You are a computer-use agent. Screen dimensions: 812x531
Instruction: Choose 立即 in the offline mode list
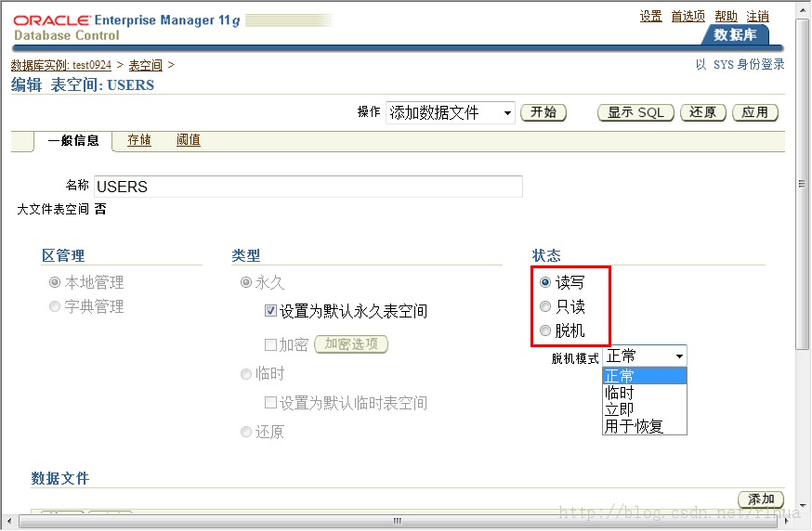pyautogui.click(x=645, y=408)
